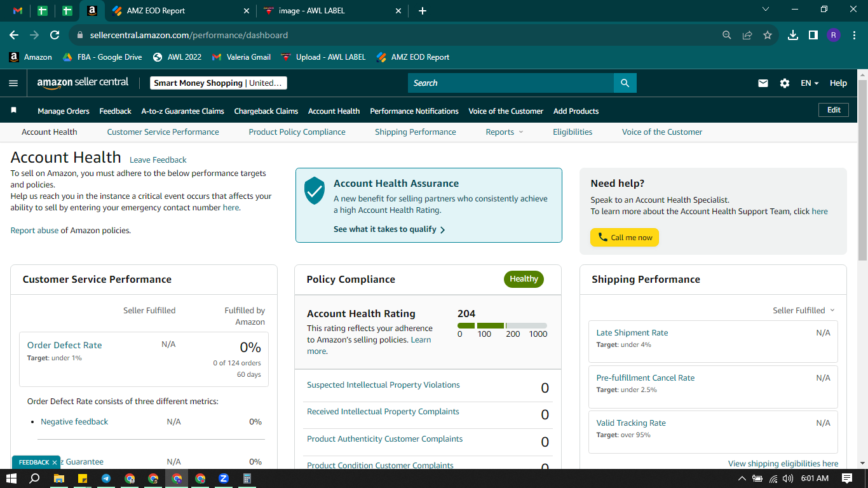The width and height of the screenshot is (868, 488).
Task: Dismiss the FEEDBACK widget with its X
Action: point(55,463)
